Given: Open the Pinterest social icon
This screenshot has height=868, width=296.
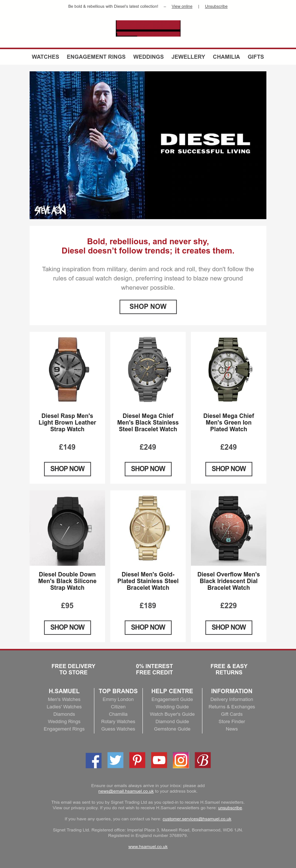Looking at the screenshot, I should click(137, 760).
